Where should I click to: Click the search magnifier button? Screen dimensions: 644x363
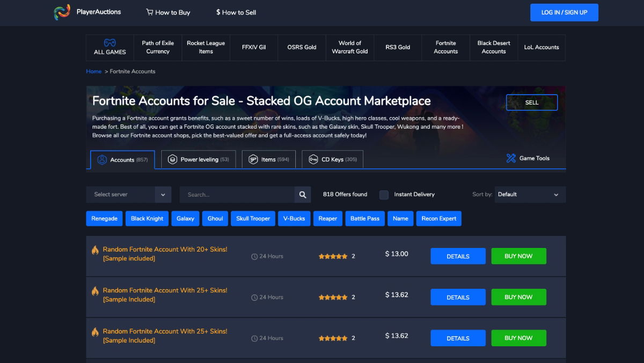pyautogui.click(x=303, y=195)
